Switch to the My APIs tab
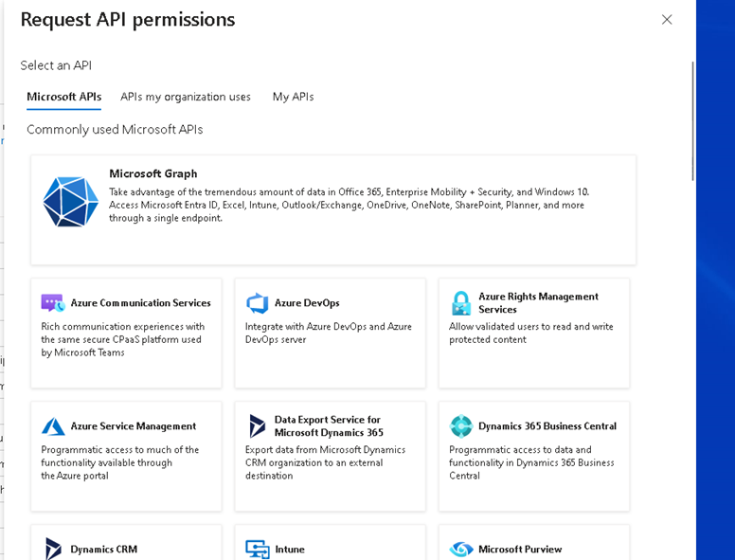The width and height of the screenshot is (735, 560). pos(294,97)
